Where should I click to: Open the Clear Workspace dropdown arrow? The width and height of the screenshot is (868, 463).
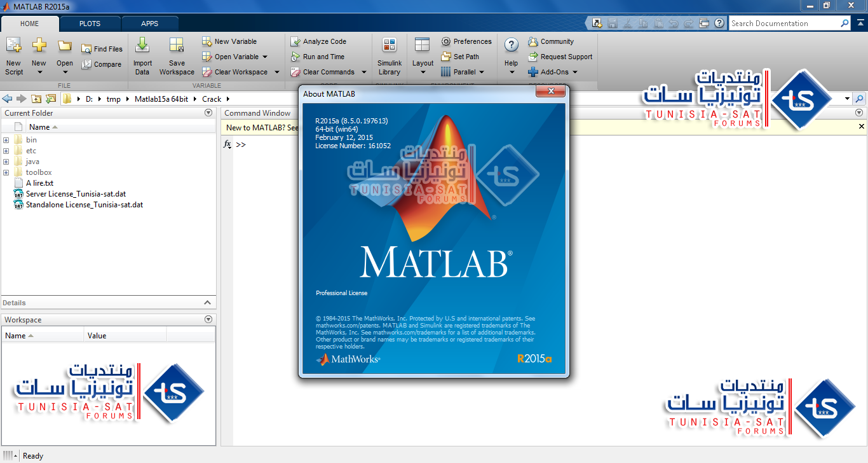277,72
